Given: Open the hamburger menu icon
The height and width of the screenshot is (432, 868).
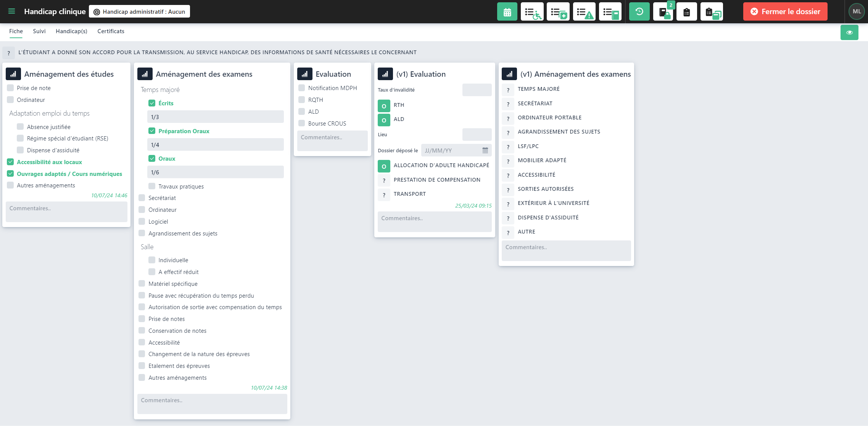Looking at the screenshot, I should coord(11,11).
